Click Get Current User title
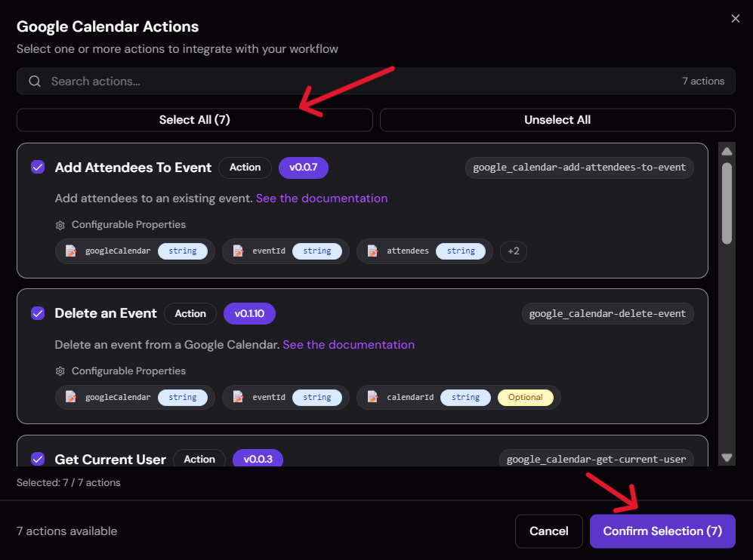Screen dimensions: 753x560 110,459
